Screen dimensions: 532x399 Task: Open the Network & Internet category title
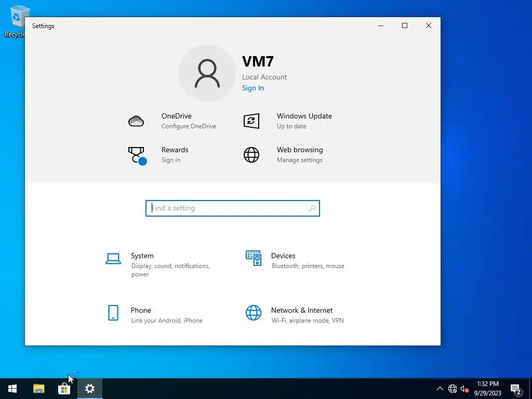302,310
